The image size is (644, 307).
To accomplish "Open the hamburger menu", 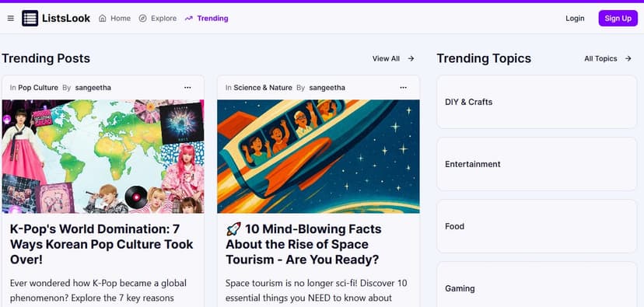I will (x=11, y=19).
